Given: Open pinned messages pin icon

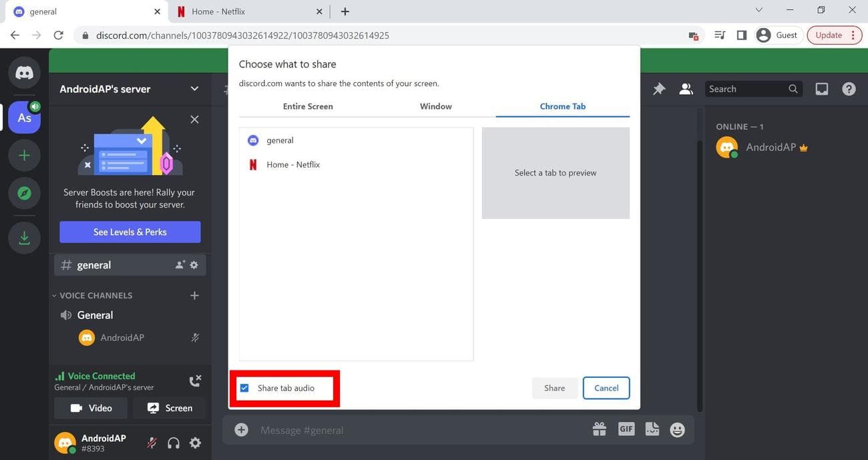Looking at the screenshot, I should click(659, 89).
